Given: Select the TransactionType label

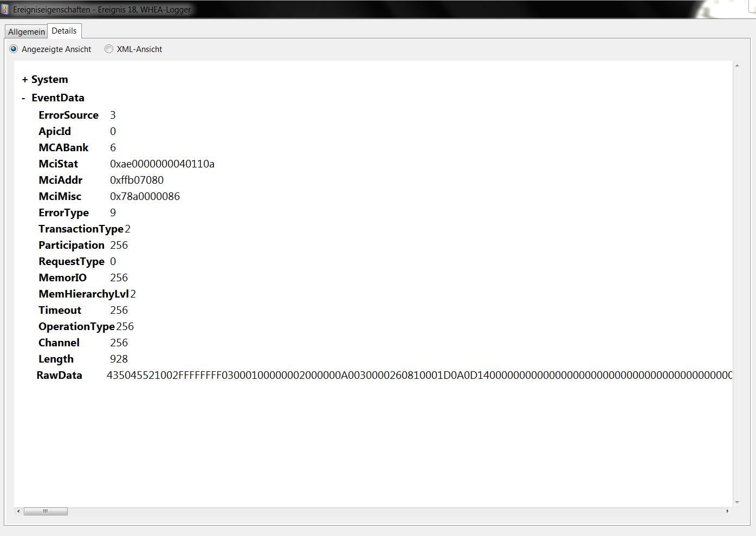Looking at the screenshot, I should (x=81, y=229).
